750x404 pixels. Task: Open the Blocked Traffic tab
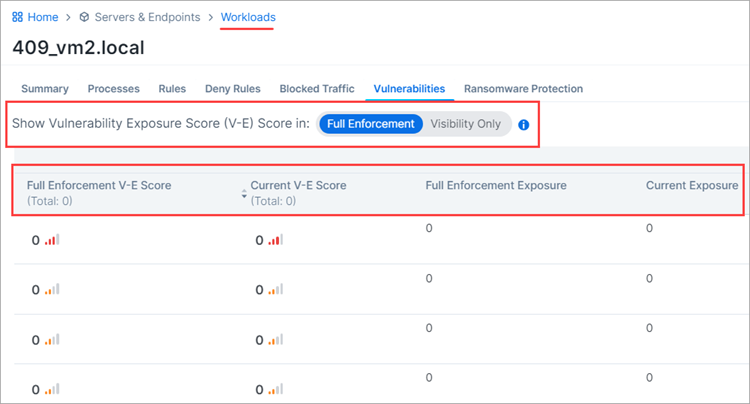[316, 89]
